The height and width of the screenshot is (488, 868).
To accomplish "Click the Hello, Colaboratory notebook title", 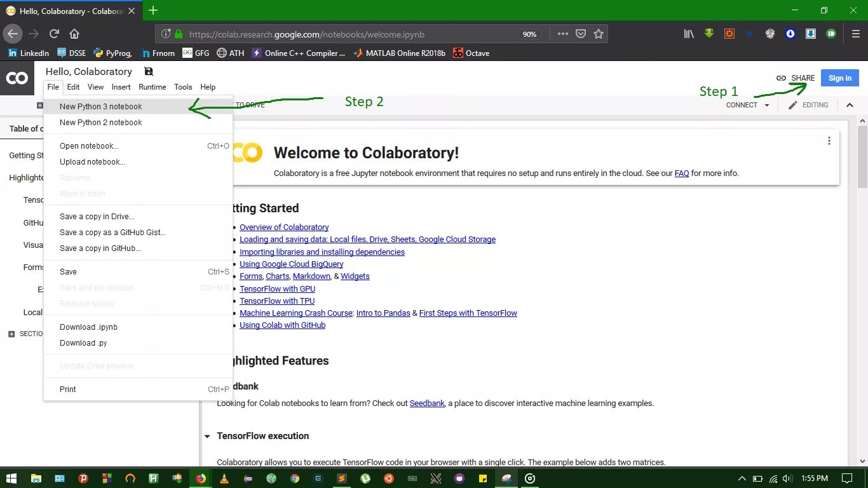I will tap(89, 72).
